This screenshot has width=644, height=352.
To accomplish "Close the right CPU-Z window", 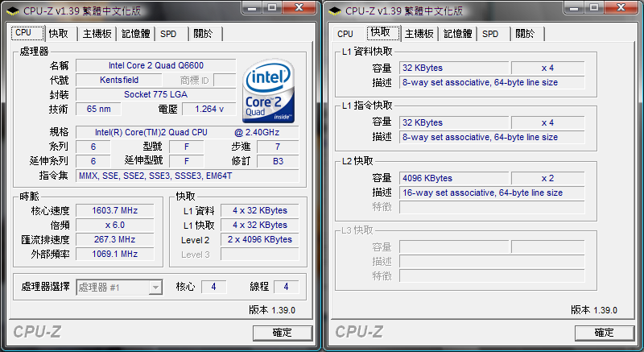I will click(621, 7).
